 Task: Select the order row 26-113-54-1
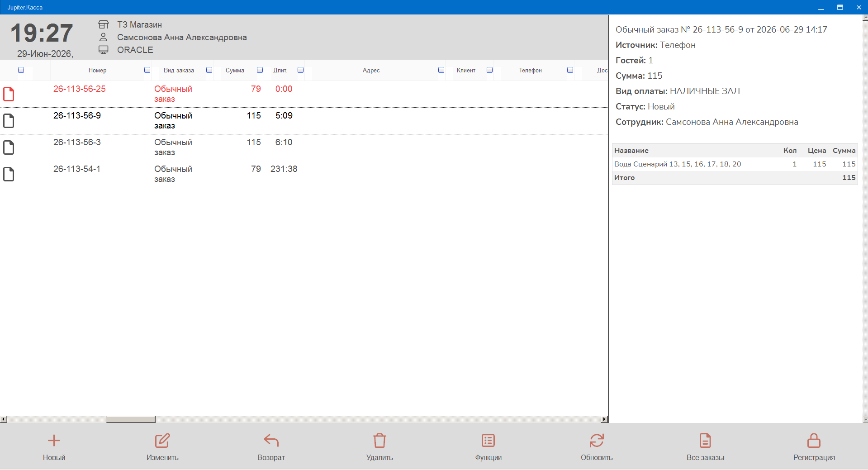(x=304, y=174)
